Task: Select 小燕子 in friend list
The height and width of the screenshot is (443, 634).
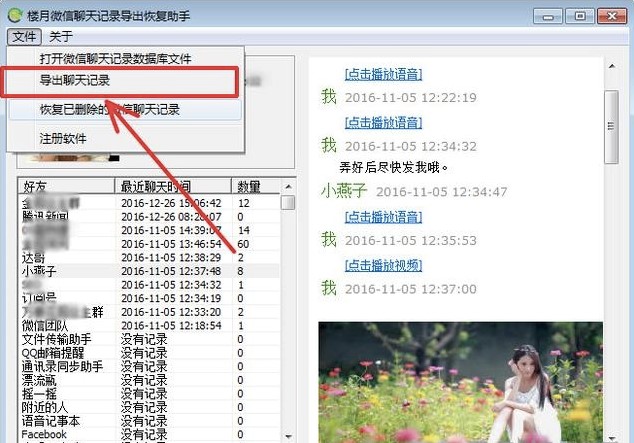Action: 39,271
